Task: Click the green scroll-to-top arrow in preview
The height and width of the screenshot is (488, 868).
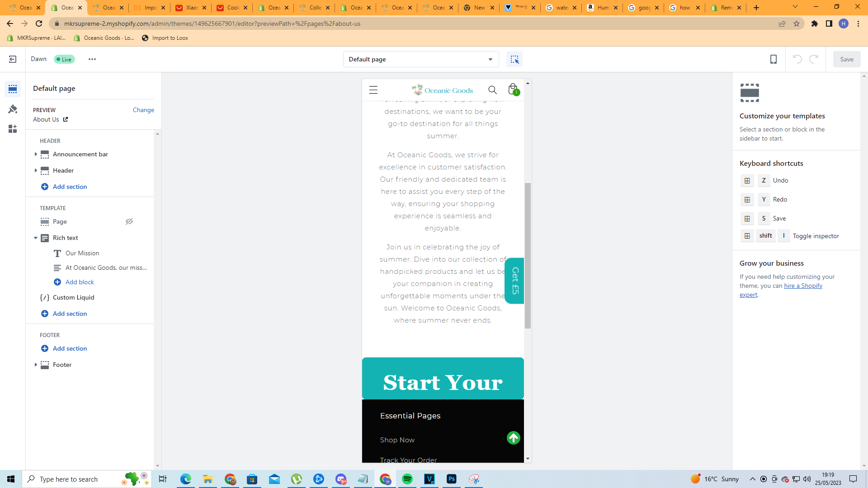Action: (513, 438)
